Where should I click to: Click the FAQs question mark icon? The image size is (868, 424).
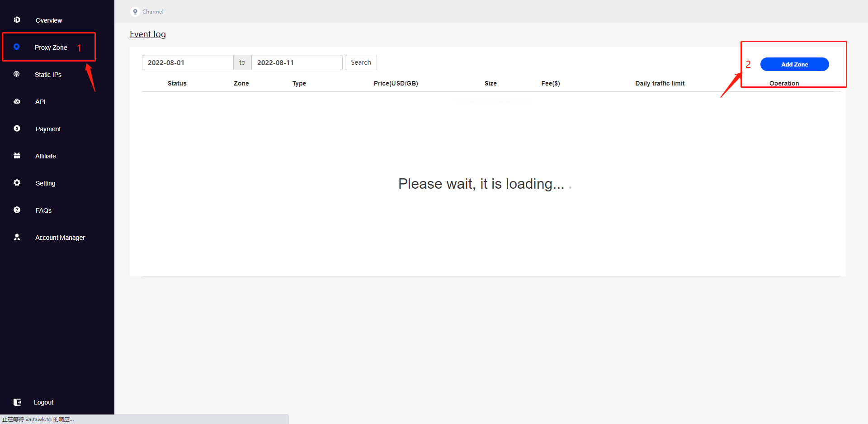point(17,210)
